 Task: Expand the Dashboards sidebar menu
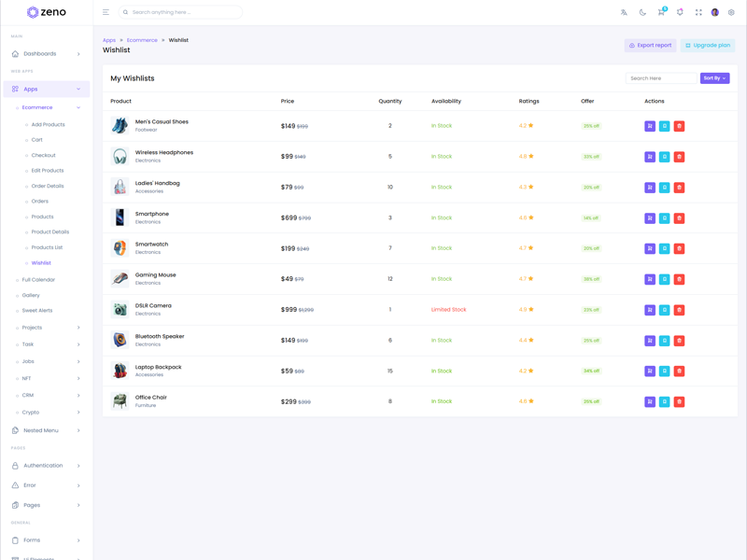pos(46,54)
